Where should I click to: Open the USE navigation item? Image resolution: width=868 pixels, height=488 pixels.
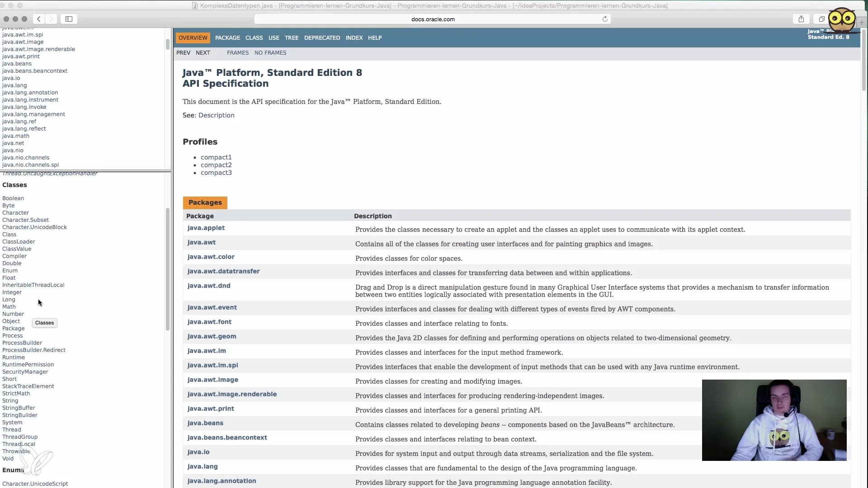point(274,38)
